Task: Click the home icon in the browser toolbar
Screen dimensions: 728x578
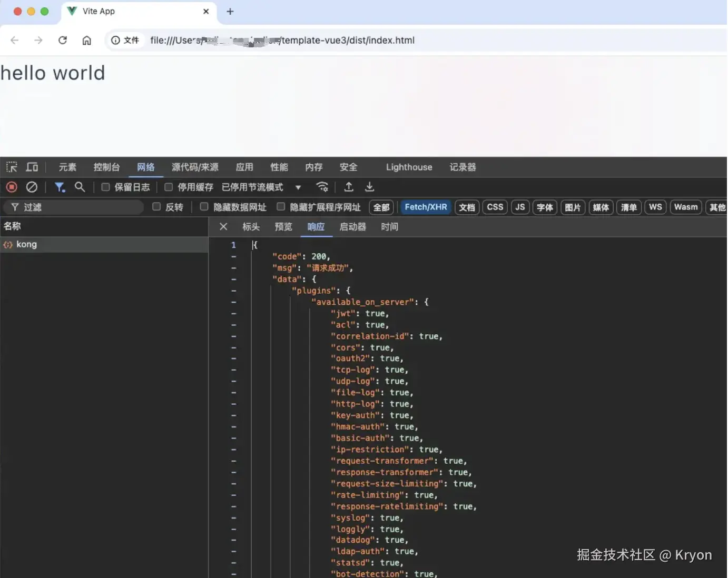Action: coord(87,40)
